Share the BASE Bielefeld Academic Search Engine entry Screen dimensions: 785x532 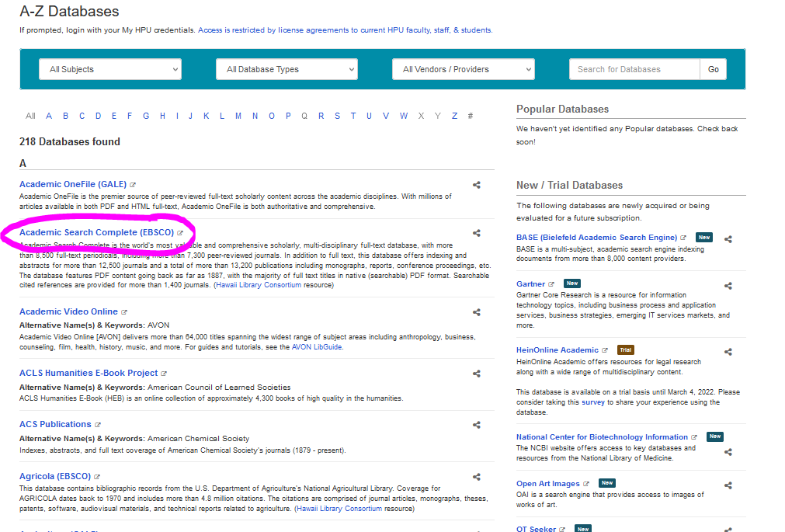[728, 239]
